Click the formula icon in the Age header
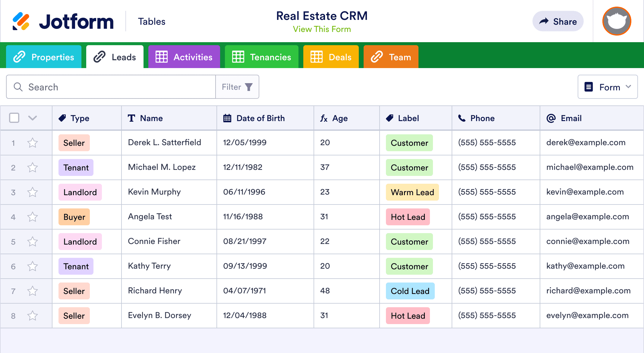644x353 pixels. pos(324,118)
